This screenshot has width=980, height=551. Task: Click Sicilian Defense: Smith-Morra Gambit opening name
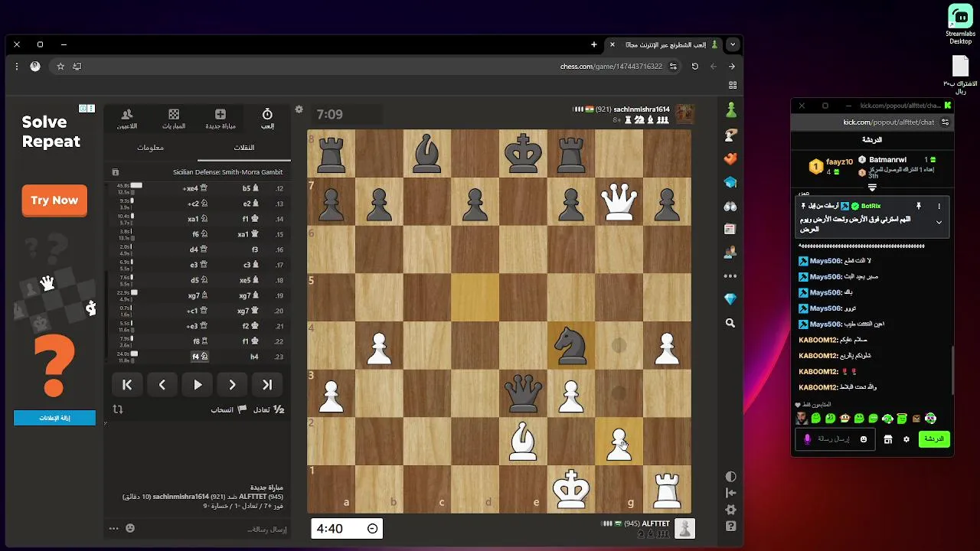[227, 172]
